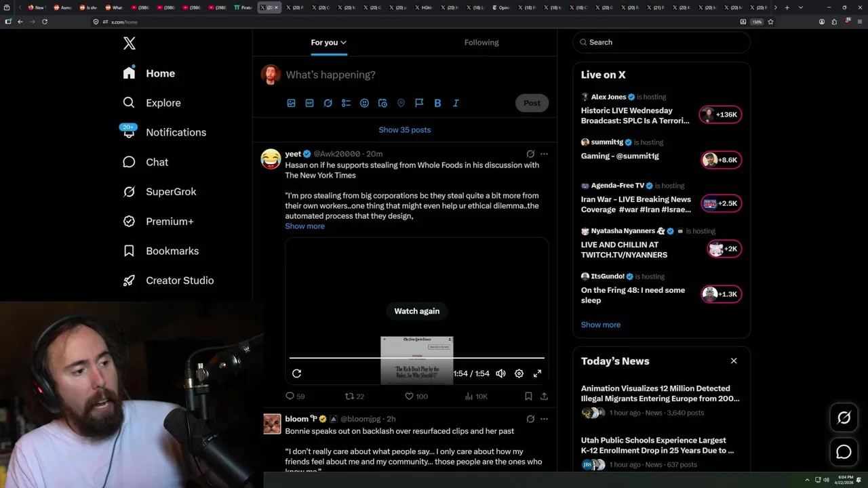This screenshot has width=868, height=488.
Task: Open more options on bloom's post
Action: coord(544,419)
